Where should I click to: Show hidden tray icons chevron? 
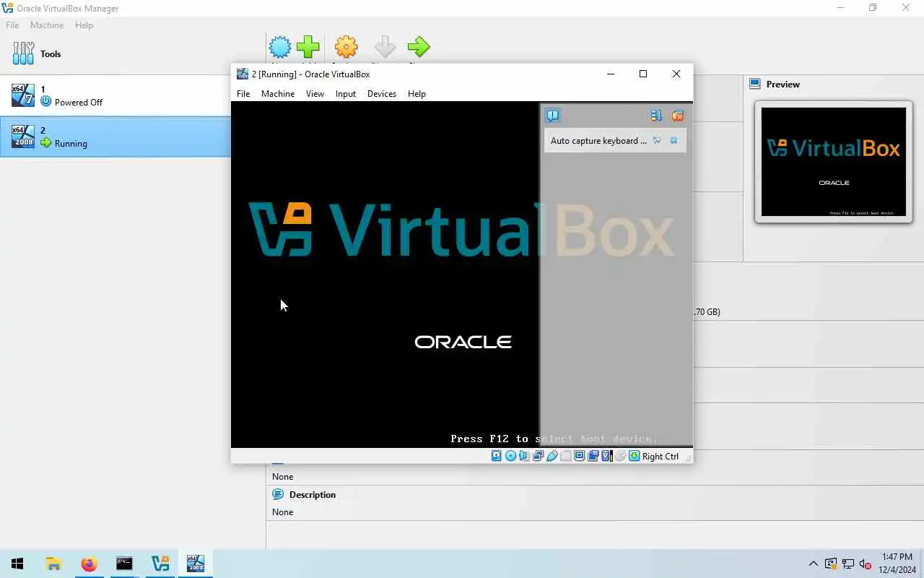click(x=814, y=564)
